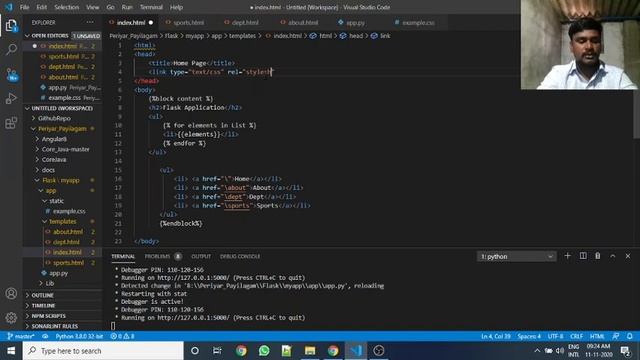Add a new terminal with plus icon

[567, 256]
